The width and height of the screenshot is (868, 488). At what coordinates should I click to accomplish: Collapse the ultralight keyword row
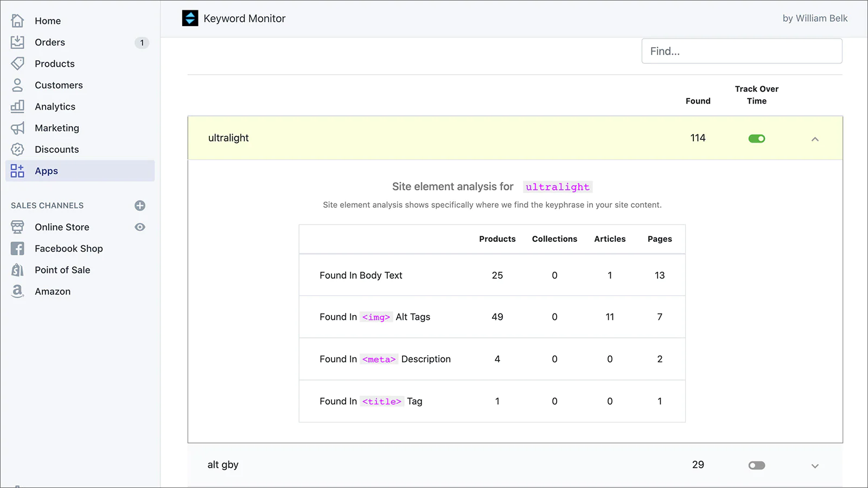click(814, 139)
